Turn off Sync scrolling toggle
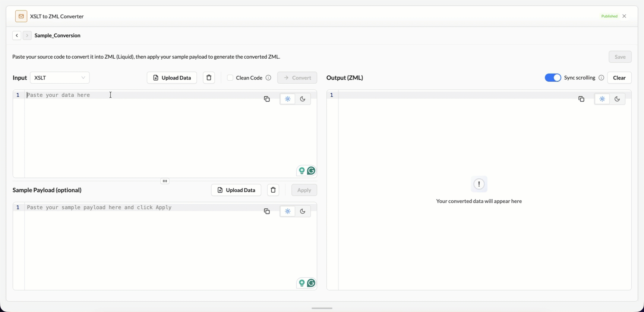 click(x=553, y=78)
